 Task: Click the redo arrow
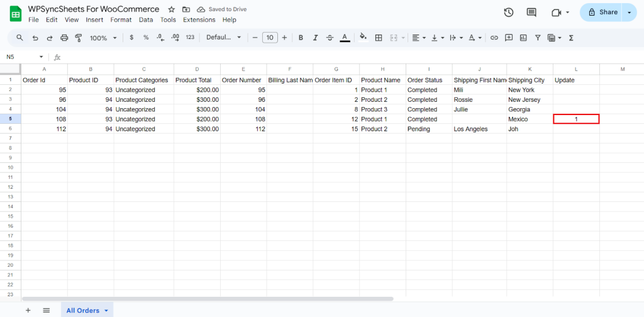(50, 38)
